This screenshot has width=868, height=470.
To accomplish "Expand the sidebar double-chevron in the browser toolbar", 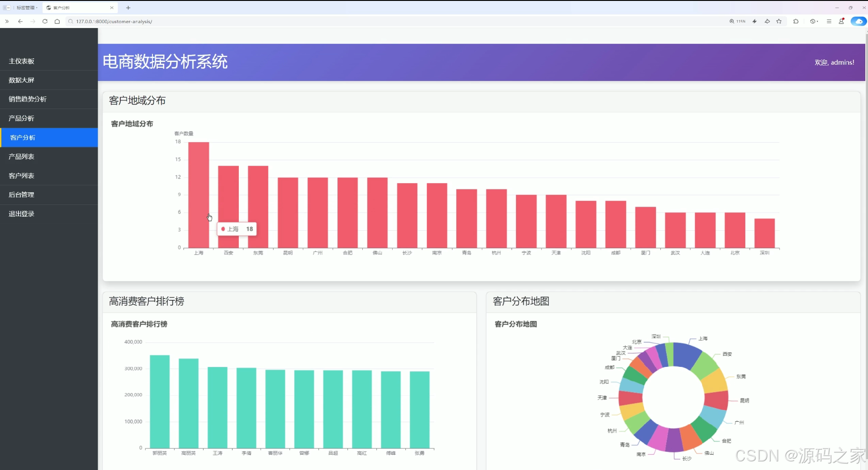I will 7,21.
